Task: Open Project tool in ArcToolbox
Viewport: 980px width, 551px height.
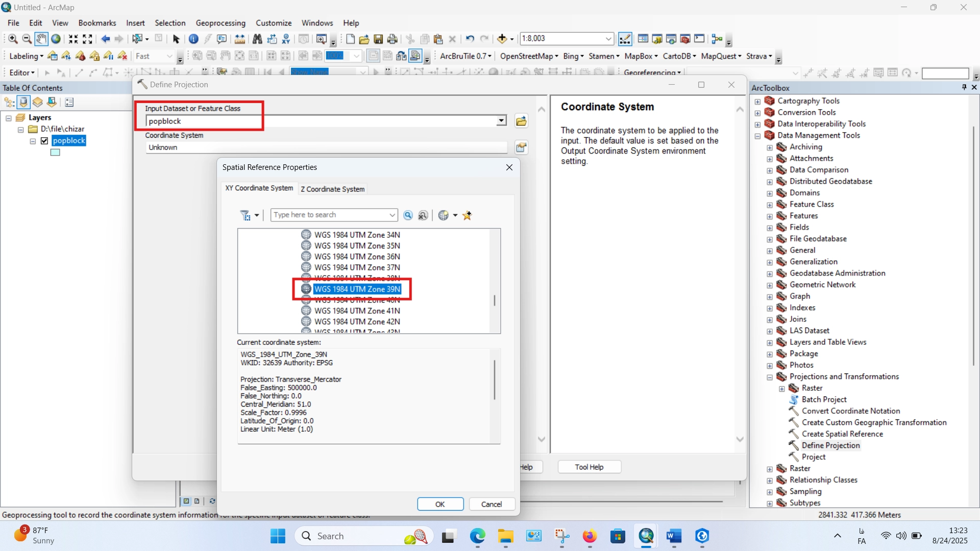Action: pyautogui.click(x=813, y=457)
